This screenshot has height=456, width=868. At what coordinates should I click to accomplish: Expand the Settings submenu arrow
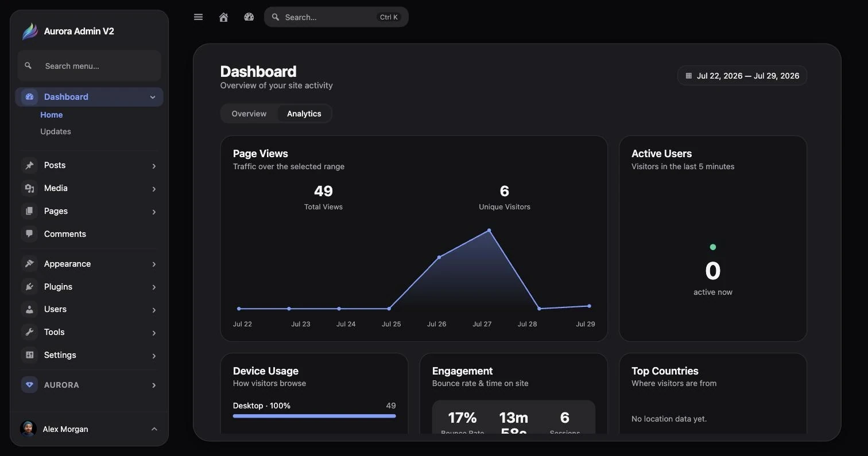pyautogui.click(x=154, y=356)
